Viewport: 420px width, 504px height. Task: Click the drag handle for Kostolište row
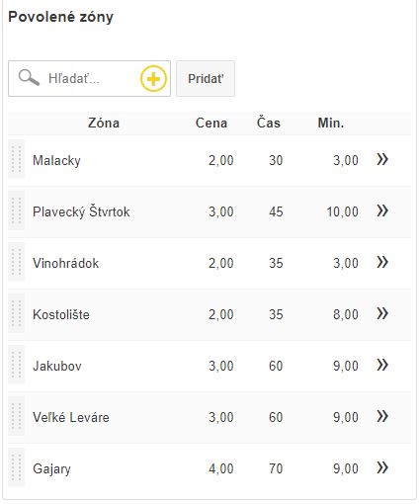click(17, 313)
